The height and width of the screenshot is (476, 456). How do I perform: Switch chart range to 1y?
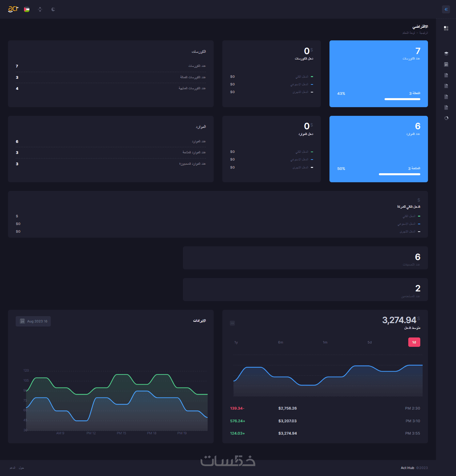(x=236, y=342)
